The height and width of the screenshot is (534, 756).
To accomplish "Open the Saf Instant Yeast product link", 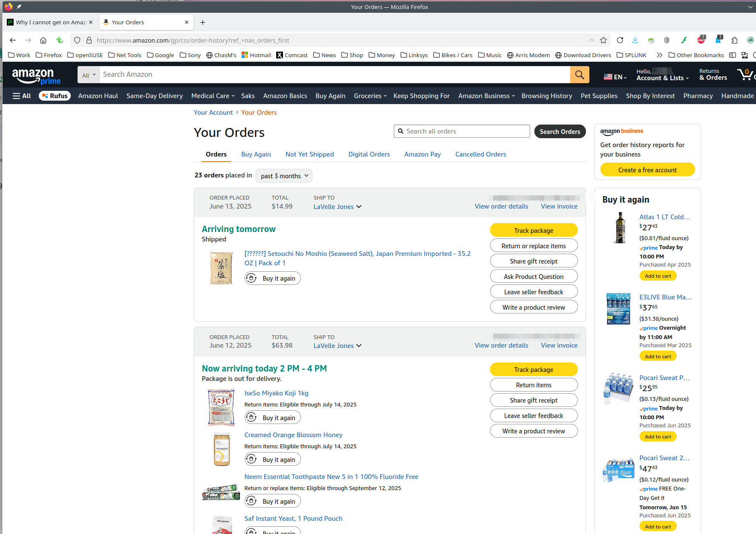I will 293,518.
